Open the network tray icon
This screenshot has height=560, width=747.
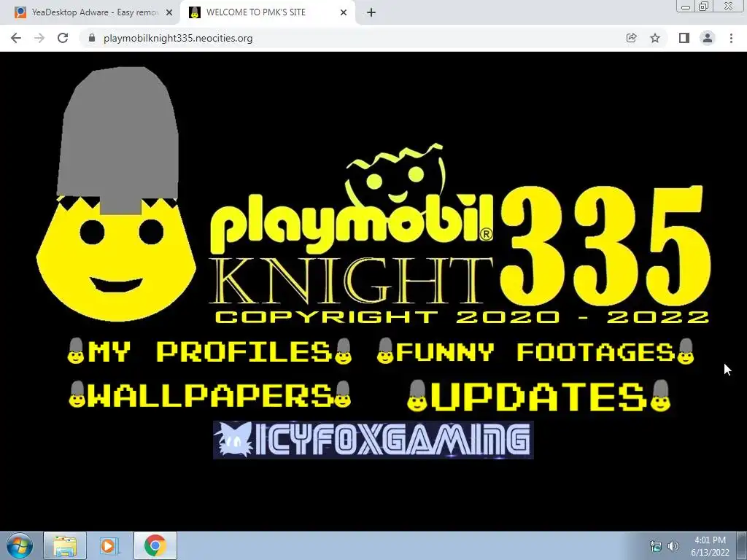point(656,546)
